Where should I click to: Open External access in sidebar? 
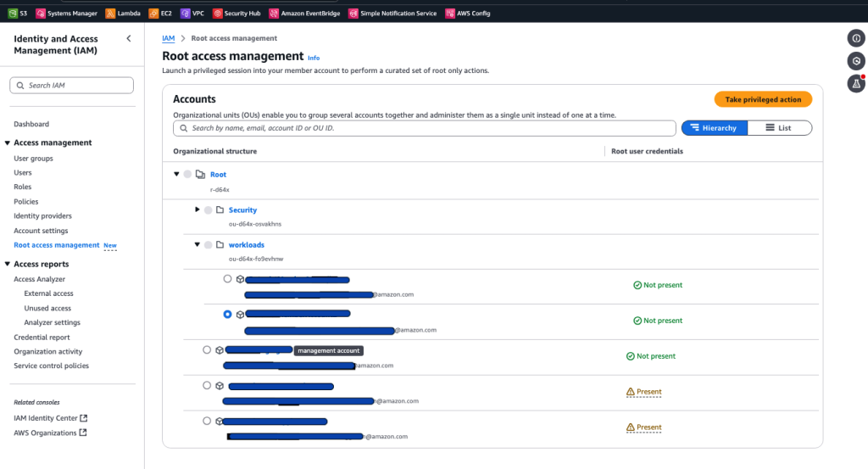click(x=48, y=293)
